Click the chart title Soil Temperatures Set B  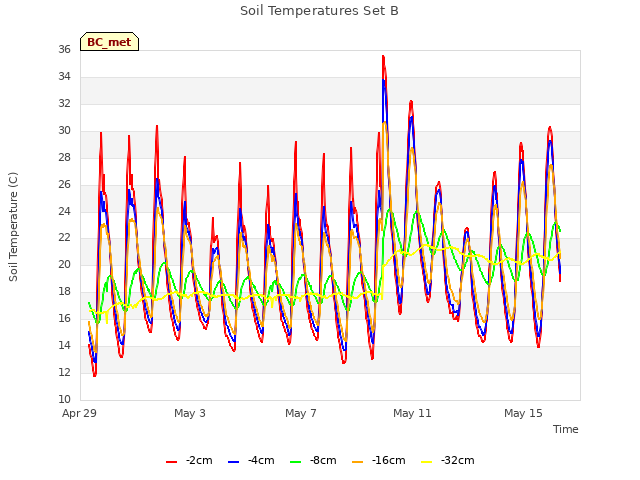pos(319,11)
